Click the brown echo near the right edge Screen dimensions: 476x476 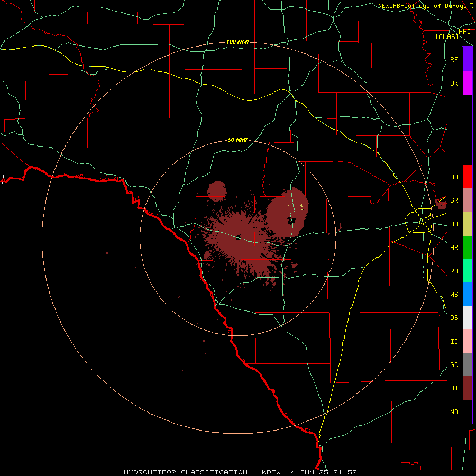(x=441, y=204)
